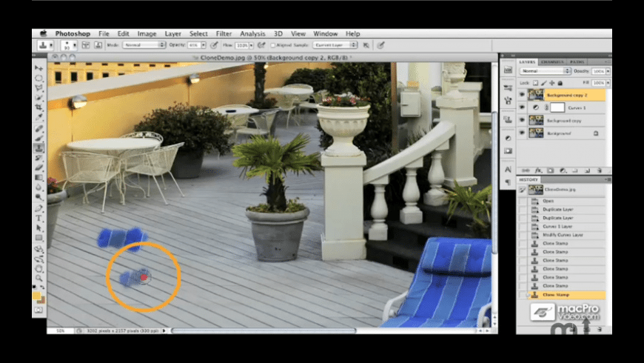
Task: Open the layer blend mode dropdown
Action: [x=545, y=71]
